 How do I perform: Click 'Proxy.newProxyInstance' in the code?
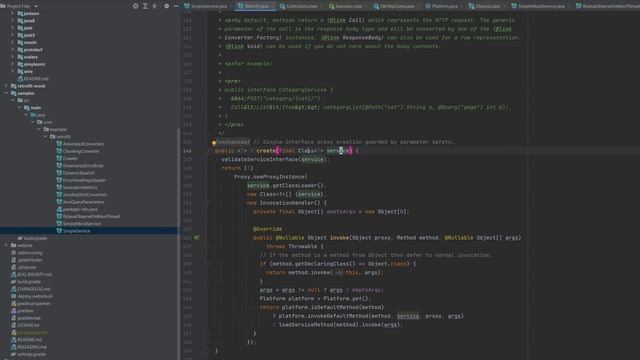click(x=270, y=177)
